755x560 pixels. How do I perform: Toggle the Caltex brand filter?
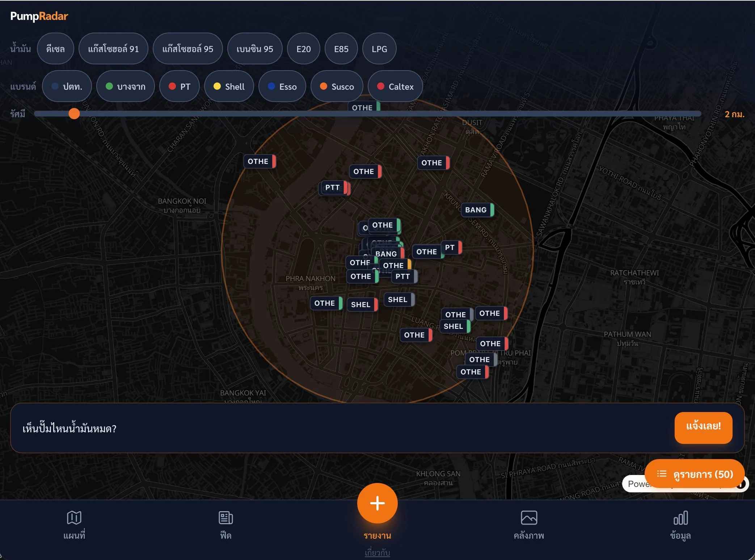click(x=395, y=86)
